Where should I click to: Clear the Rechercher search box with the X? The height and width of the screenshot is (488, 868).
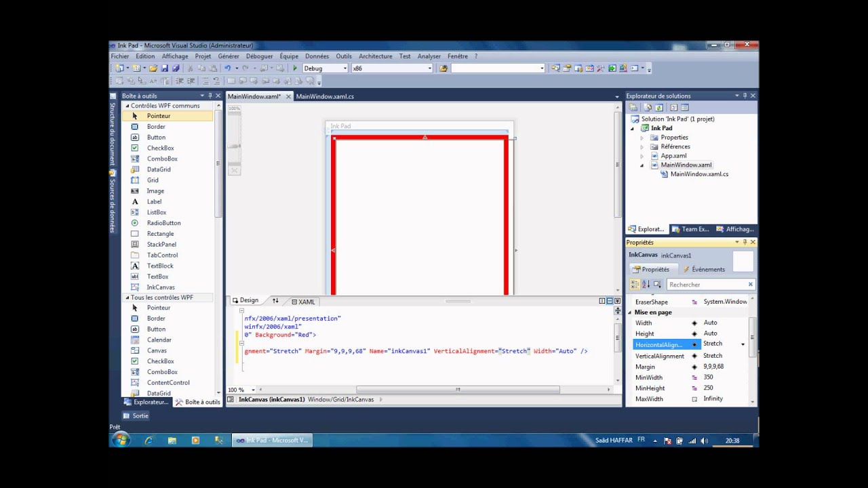[x=750, y=285]
